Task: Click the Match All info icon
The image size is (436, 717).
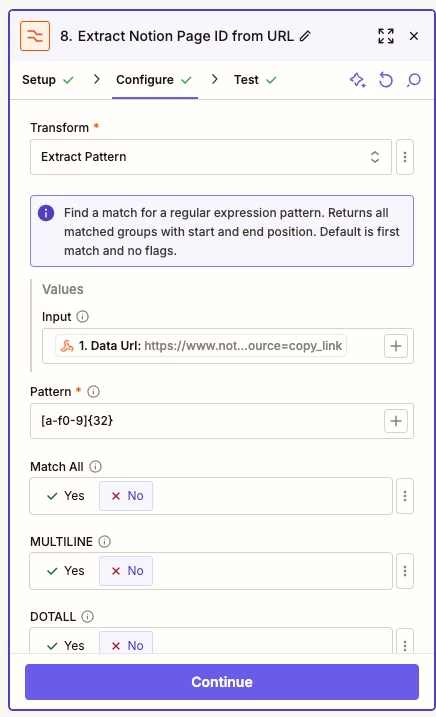Action: coord(95,466)
